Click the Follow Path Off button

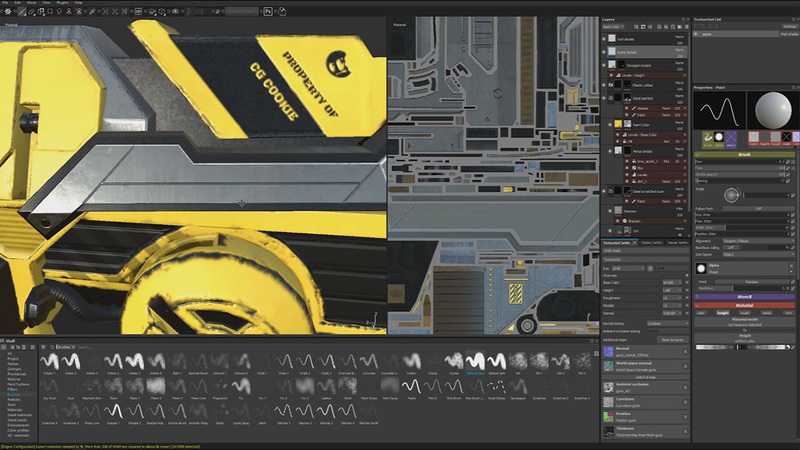[758, 209]
